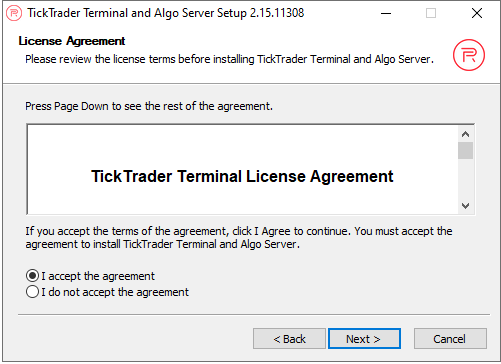Click the scrollbar track below the thumb
This screenshot has width=501, height=364.
pyautogui.click(x=465, y=178)
